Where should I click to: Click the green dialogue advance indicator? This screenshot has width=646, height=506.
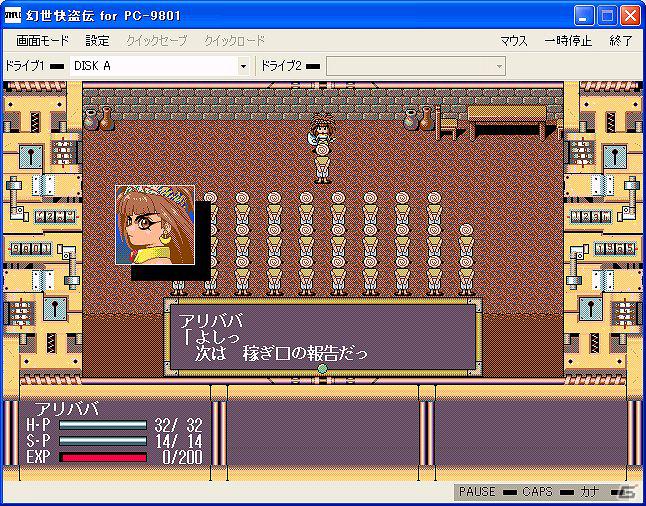coord(323,368)
